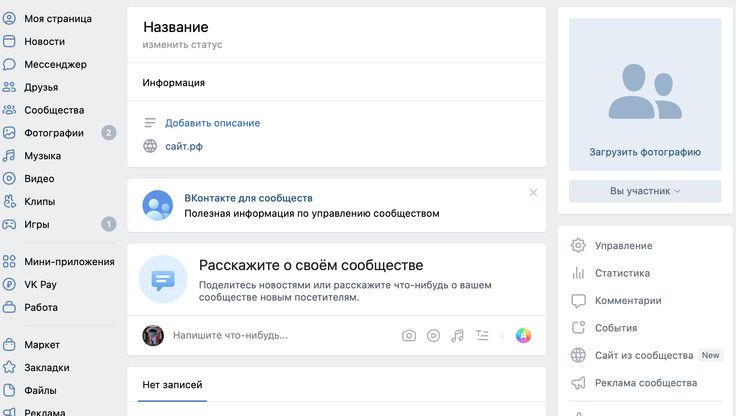Viewport: 736px width, 416px height.
Task: Open ВКонтакте для сообществ link
Action: (x=248, y=198)
